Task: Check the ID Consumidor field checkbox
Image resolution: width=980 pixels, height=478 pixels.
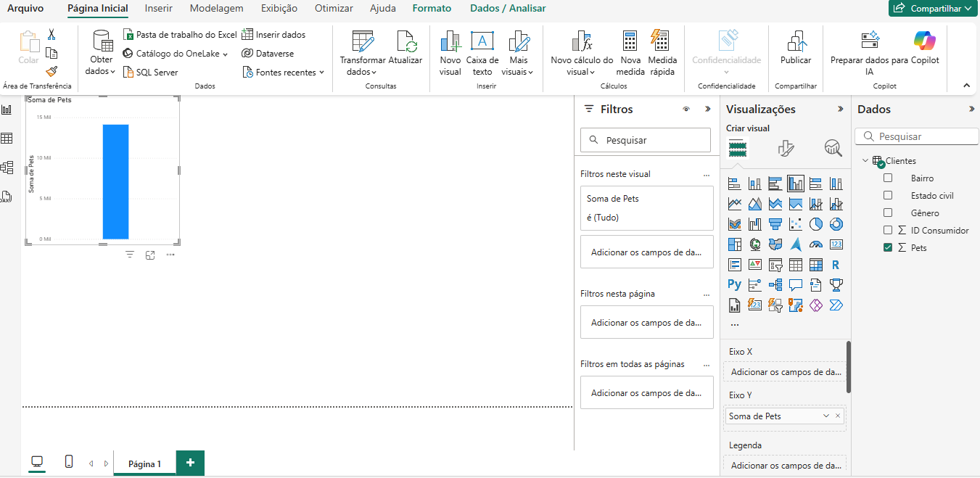Action: tap(888, 230)
